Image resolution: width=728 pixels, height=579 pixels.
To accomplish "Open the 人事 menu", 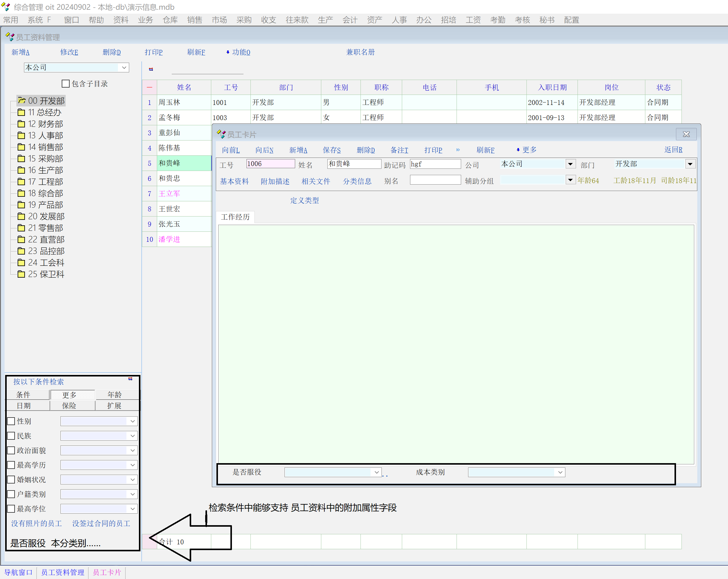I will pyautogui.click(x=399, y=20).
